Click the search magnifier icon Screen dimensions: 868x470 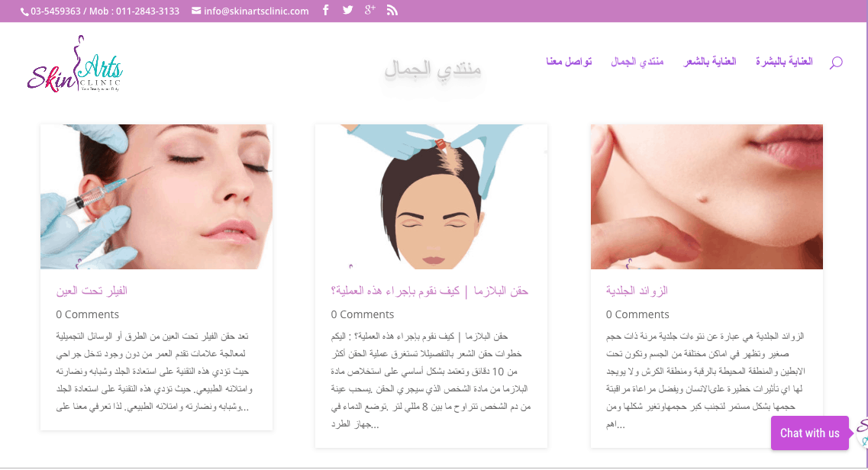click(x=836, y=62)
